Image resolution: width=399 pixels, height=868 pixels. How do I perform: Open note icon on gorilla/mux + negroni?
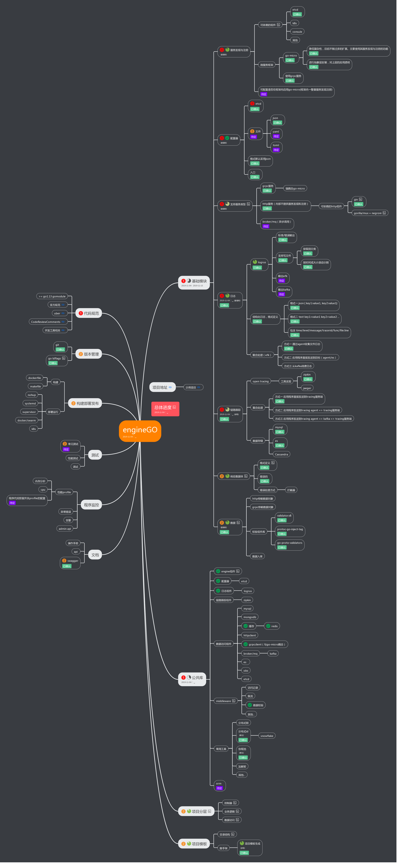(x=384, y=213)
